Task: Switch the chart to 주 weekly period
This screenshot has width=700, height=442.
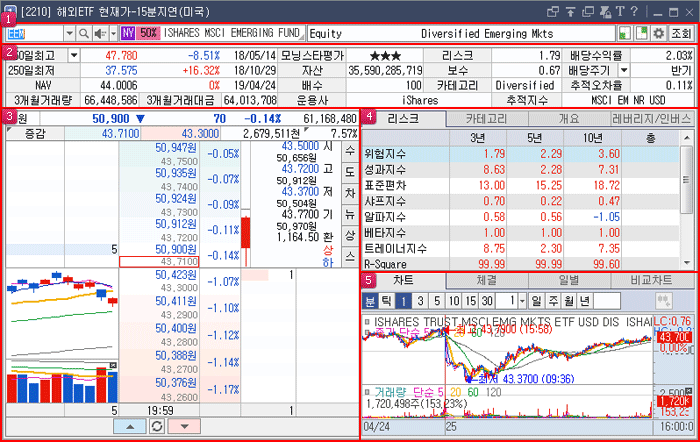Action: 553,301
